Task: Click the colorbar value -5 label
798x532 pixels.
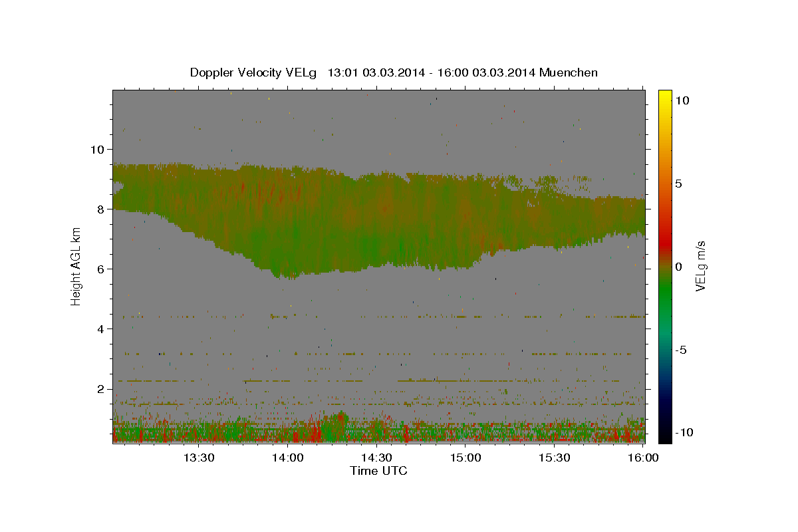Action: click(680, 350)
